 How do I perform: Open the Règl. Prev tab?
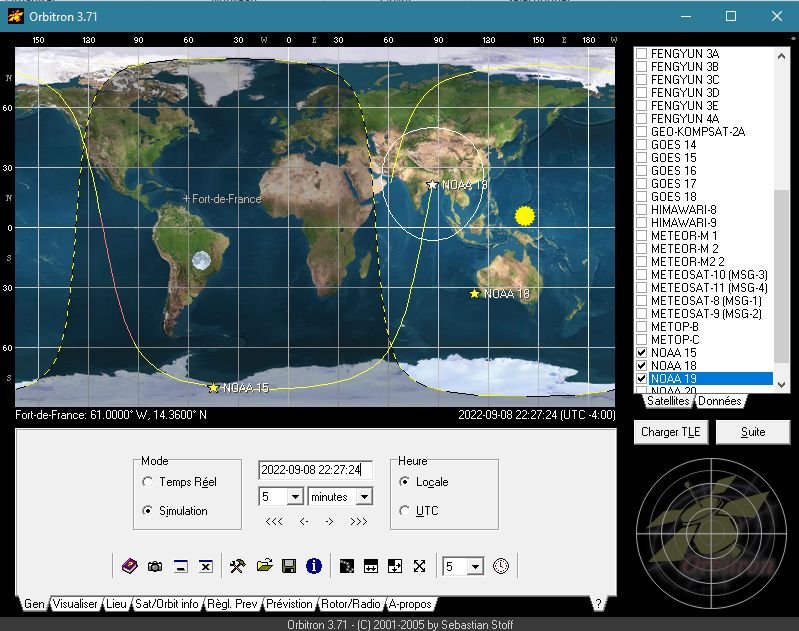click(232, 604)
